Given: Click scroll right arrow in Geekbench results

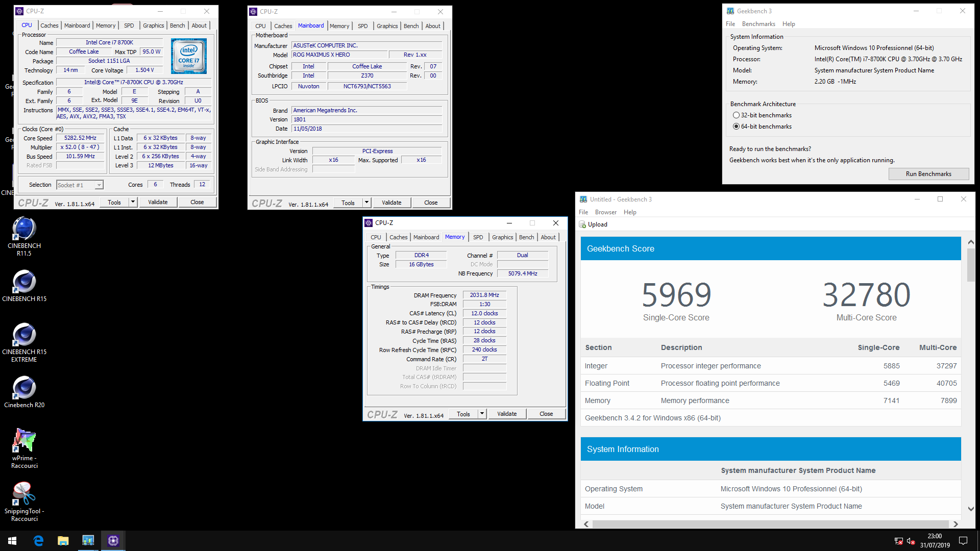Looking at the screenshot, I should point(955,524).
